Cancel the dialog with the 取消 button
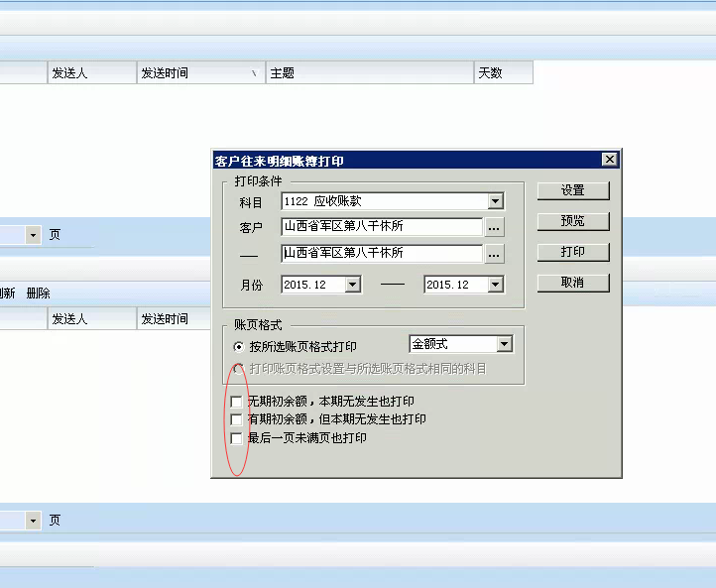This screenshot has width=716, height=588. coord(572,283)
